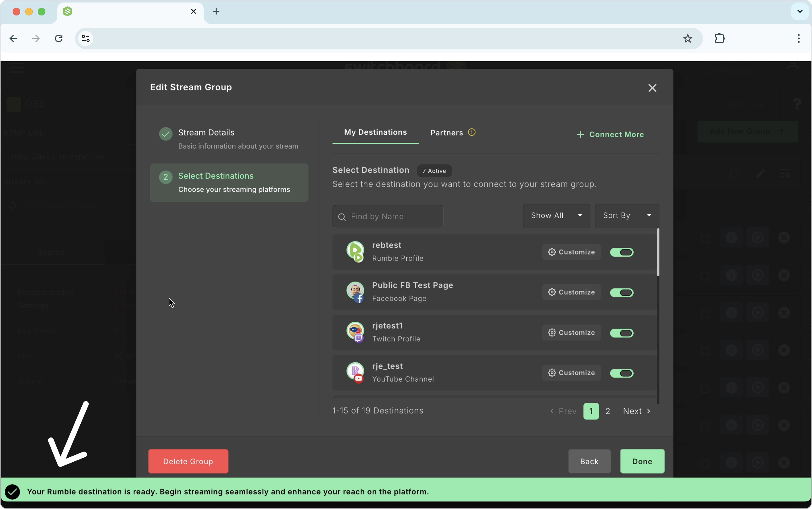This screenshot has height=509, width=812.
Task: Click the gear icon in rebtest Customize
Action: [x=552, y=252]
